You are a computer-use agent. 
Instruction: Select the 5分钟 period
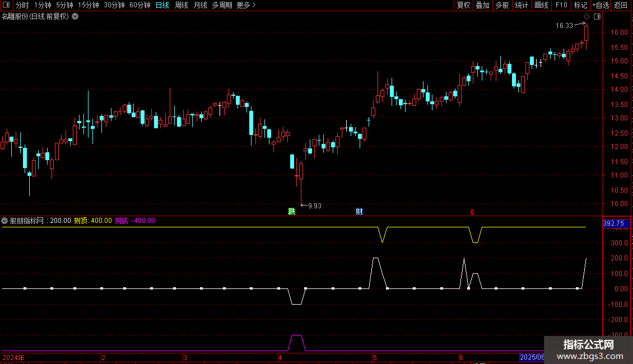pos(64,5)
